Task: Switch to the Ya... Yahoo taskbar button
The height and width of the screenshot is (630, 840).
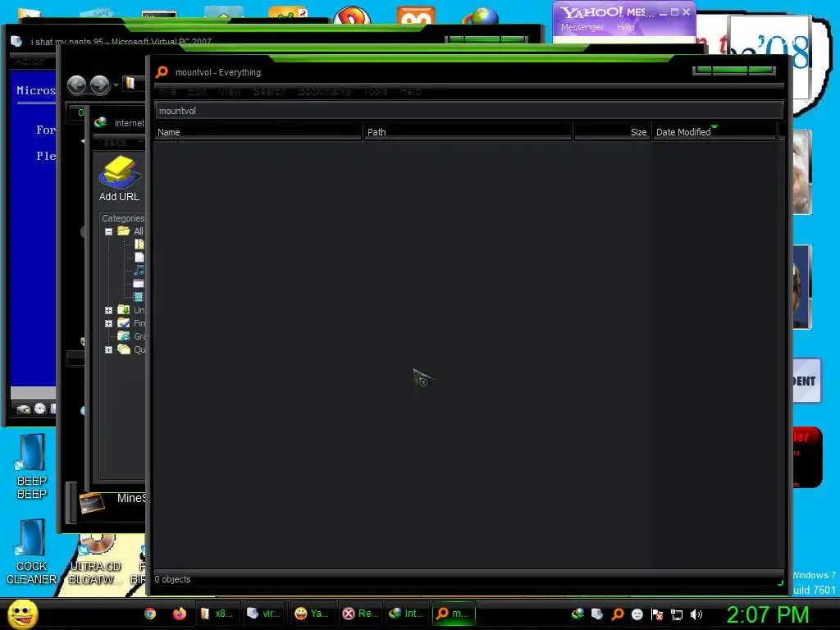Action: pyautogui.click(x=313, y=614)
